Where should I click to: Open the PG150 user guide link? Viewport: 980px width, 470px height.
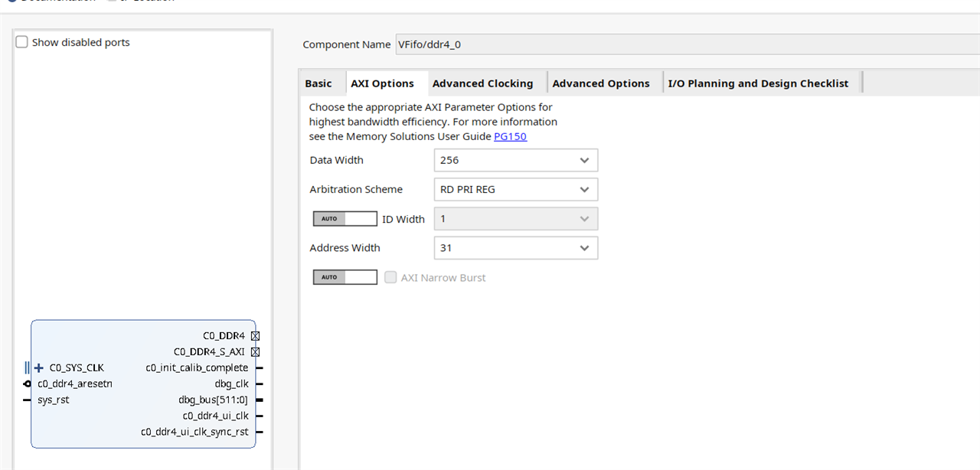point(510,136)
